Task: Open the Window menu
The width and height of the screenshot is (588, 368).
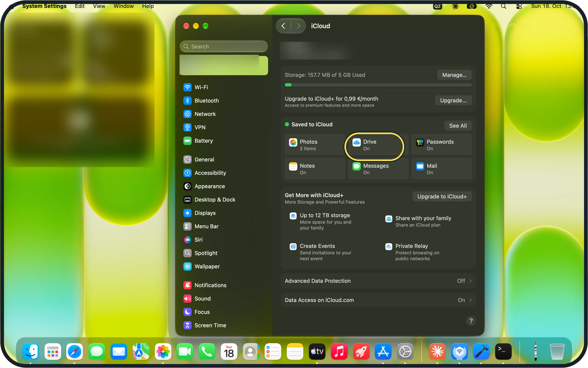Action: pos(124,6)
